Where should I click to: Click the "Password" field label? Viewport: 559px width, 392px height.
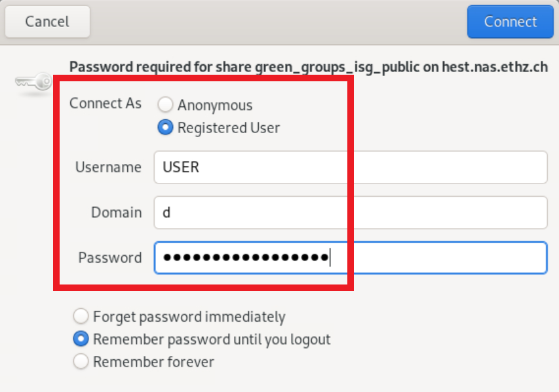pos(110,258)
